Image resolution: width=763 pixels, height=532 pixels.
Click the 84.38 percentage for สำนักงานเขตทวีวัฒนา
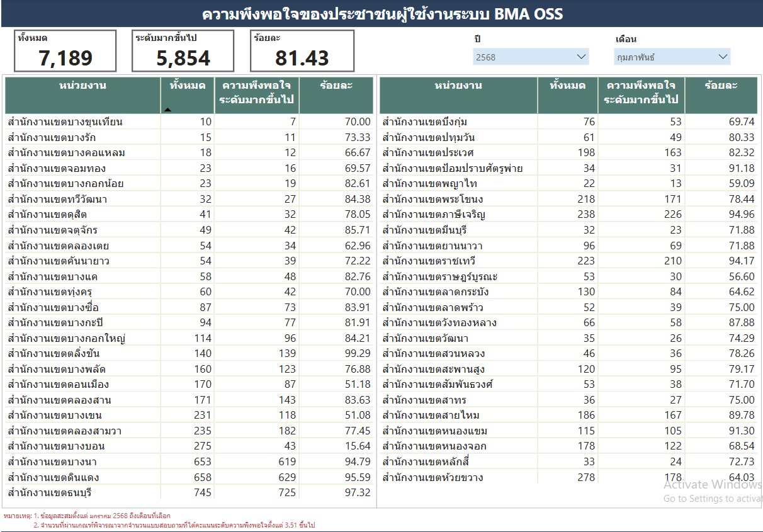point(357,199)
